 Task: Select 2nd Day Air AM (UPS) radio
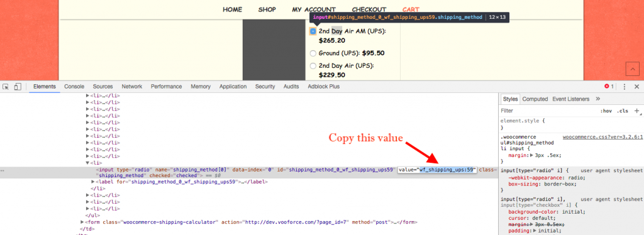pos(313,31)
